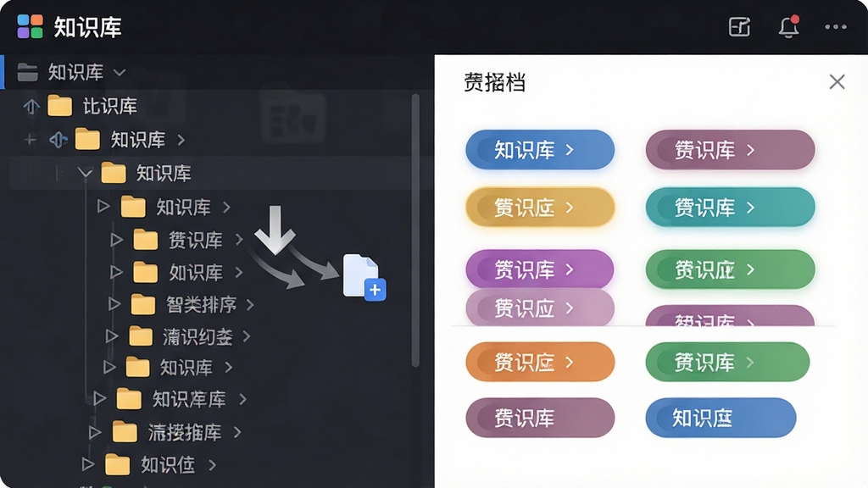This screenshot has height=488, width=868.
Task: Click the up arrow beside 比识库 folder
Action: pyautogui.click(x=31, y=106)
